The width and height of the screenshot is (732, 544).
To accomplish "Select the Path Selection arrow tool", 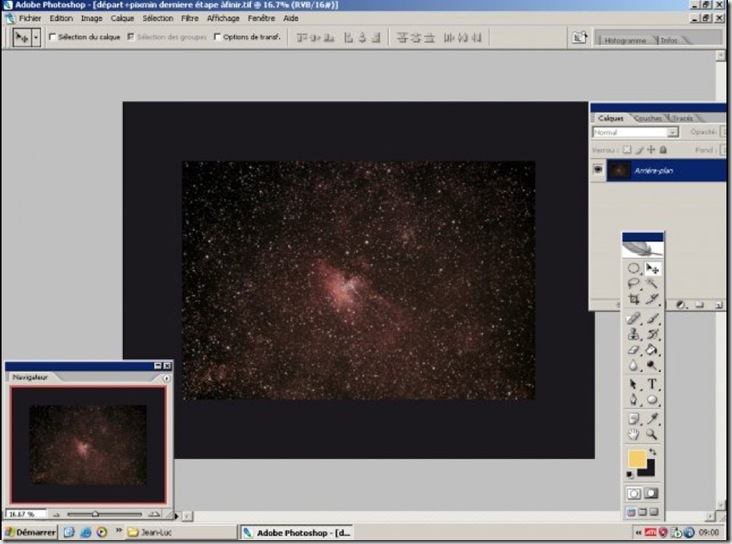I will click(x=633, y=384).
